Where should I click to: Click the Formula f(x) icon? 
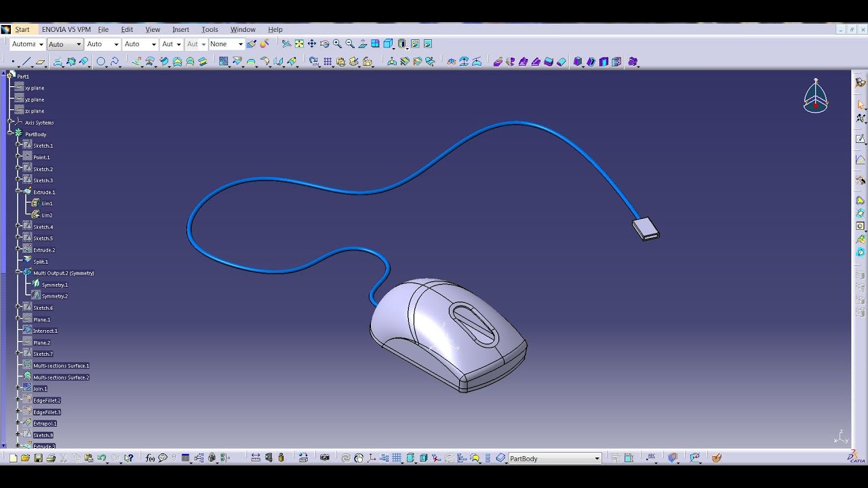(151, 458)
